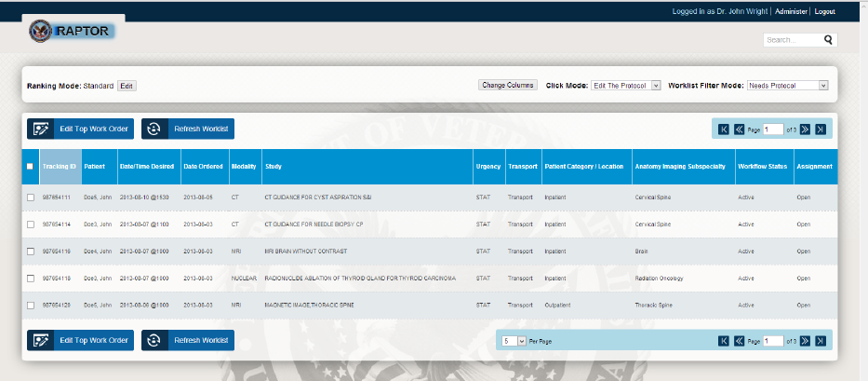Viewport: 868px width, 381px height.
Task: Click the Logout link
Action: coord(824,11)
